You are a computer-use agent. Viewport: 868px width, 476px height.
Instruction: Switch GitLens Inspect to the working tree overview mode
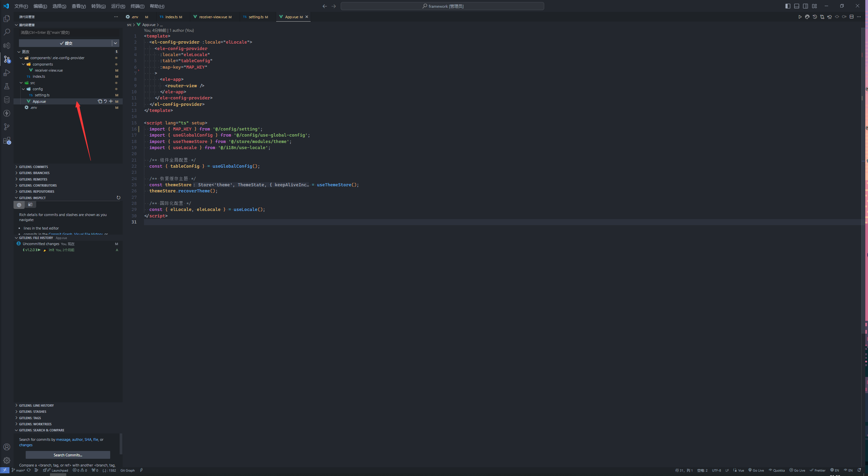coord(30,205)
